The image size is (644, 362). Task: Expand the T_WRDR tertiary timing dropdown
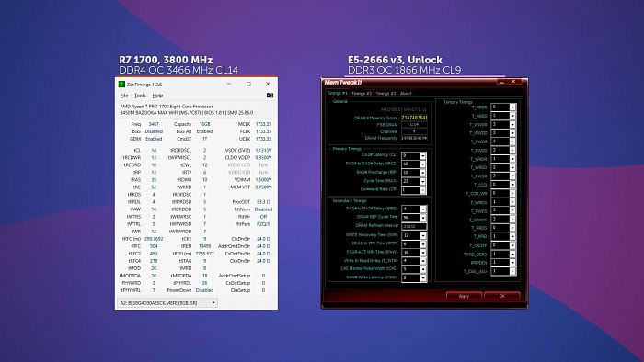[512, 159]
